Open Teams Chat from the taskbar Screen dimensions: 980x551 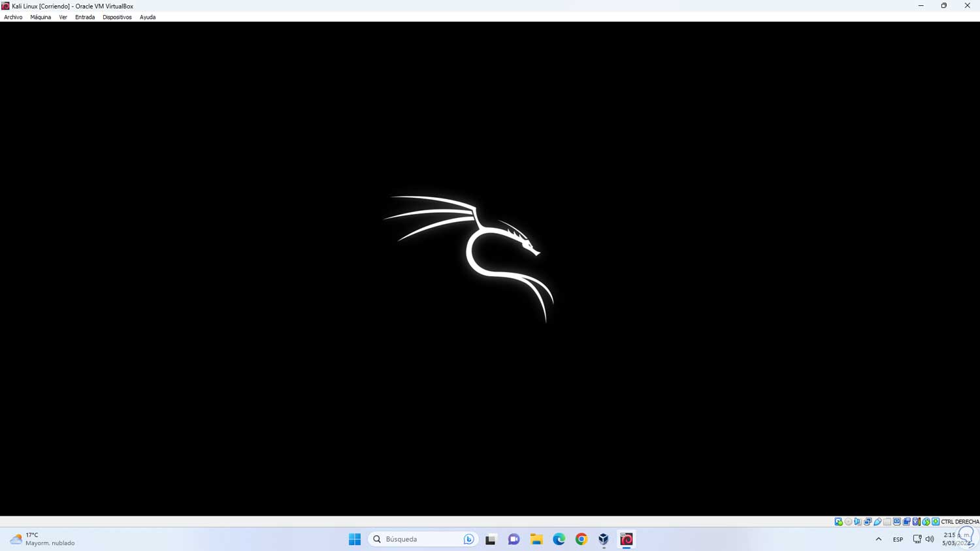point(514,539)
